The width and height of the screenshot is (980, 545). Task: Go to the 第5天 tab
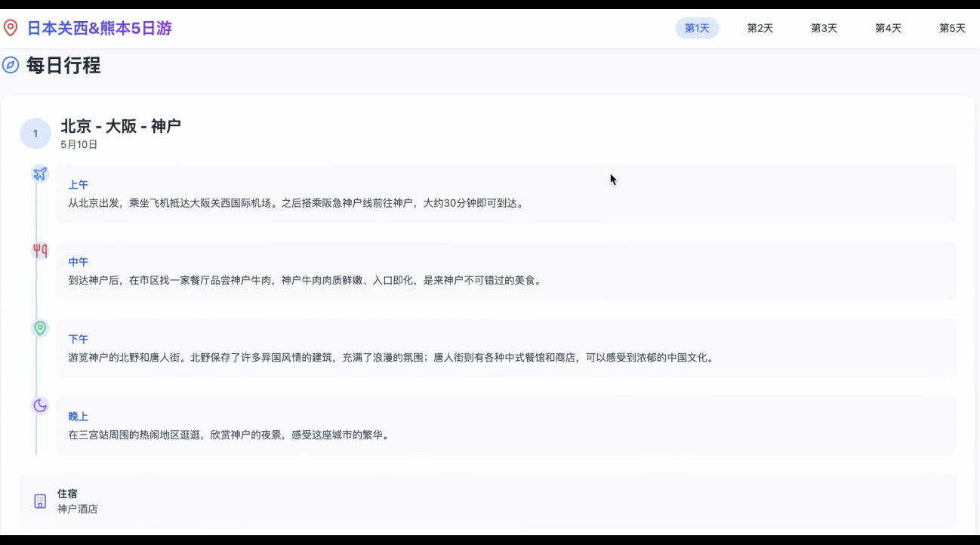(952, 28)
